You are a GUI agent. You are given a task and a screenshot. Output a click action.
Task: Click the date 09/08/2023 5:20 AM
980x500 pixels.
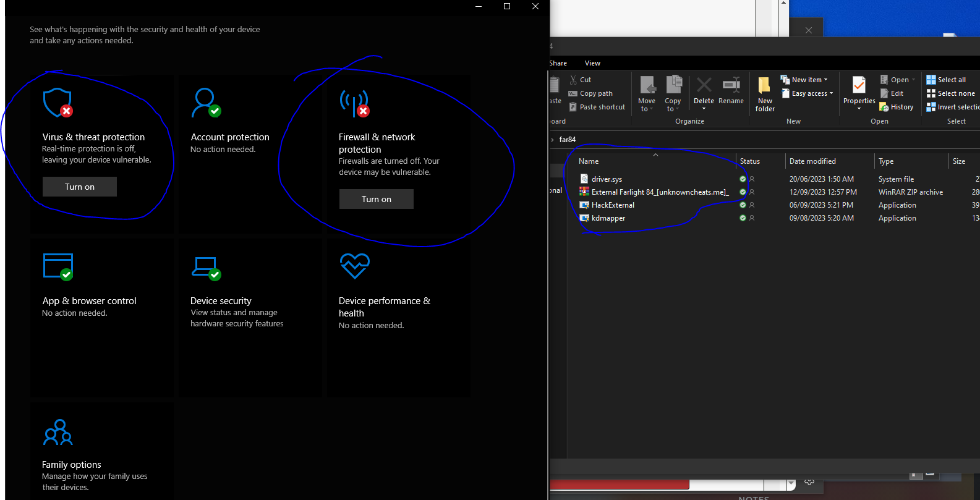click(x=821, y=218)
